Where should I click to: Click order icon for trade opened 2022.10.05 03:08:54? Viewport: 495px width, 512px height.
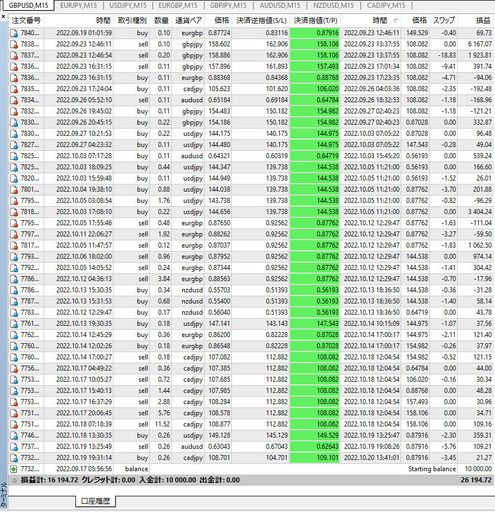coord(14,201)
